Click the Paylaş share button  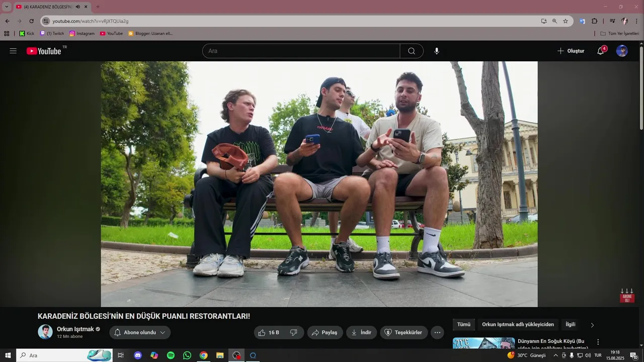pos(325,332)
